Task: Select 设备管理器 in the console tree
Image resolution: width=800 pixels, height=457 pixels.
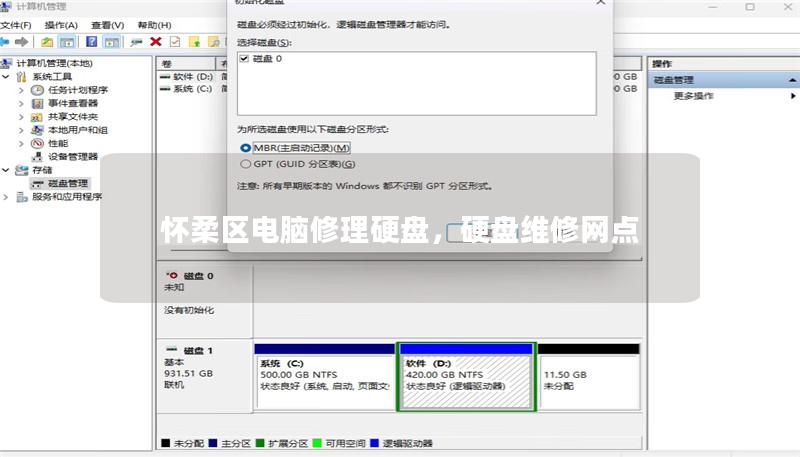Action: (72, 157)
